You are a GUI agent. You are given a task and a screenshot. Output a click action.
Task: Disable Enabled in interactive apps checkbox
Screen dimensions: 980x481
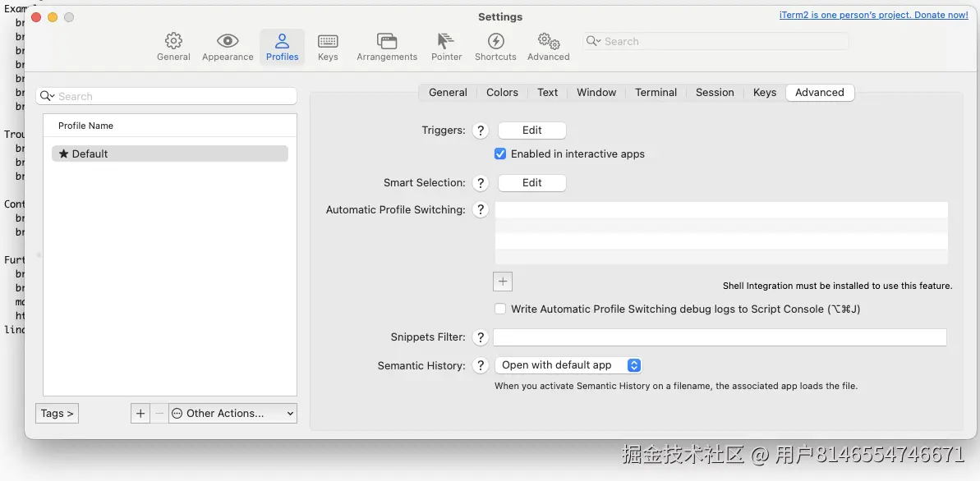[x=500, y=153]
